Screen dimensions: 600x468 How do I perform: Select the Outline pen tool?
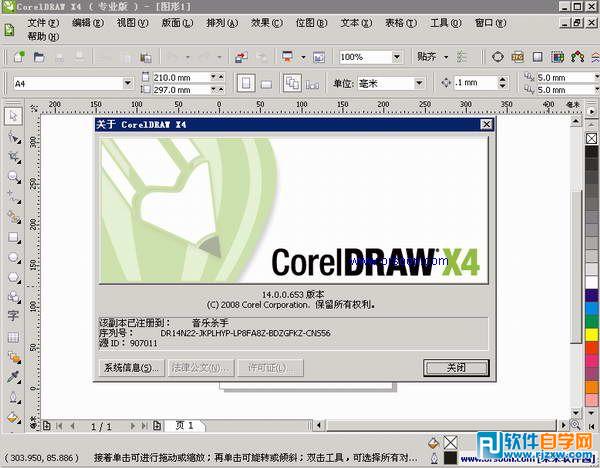point(14,398)
